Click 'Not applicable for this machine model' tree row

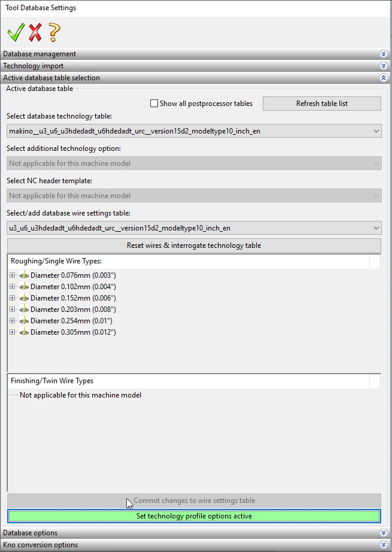(81, 395)
